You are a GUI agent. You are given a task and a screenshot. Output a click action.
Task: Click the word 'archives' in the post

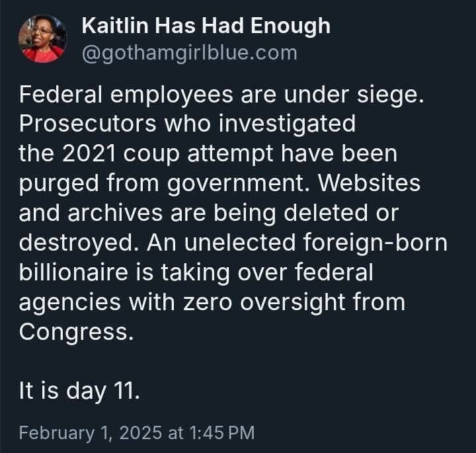coord(115,213)
